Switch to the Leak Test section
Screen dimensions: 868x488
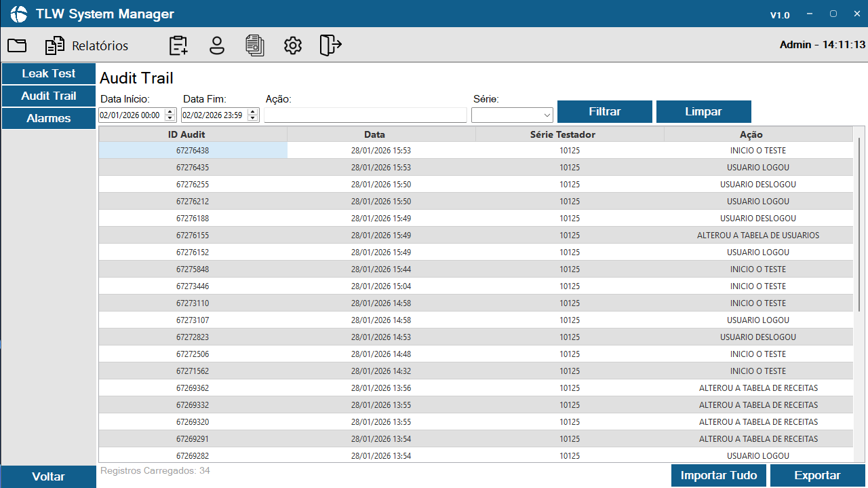pyautogui.click(x=48, y=73)
